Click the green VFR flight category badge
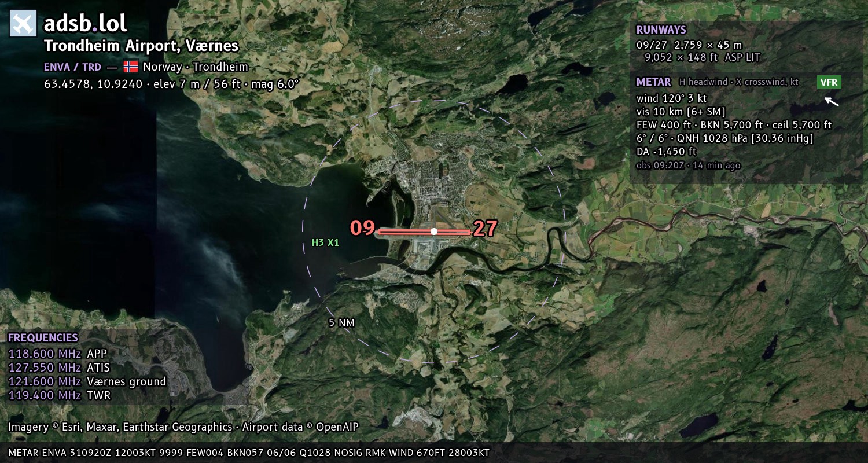 (x=829, y=82)
